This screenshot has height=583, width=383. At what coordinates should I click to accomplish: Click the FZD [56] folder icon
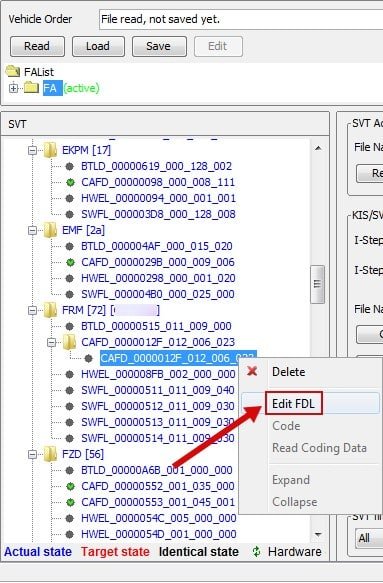(x=50, y=454)
